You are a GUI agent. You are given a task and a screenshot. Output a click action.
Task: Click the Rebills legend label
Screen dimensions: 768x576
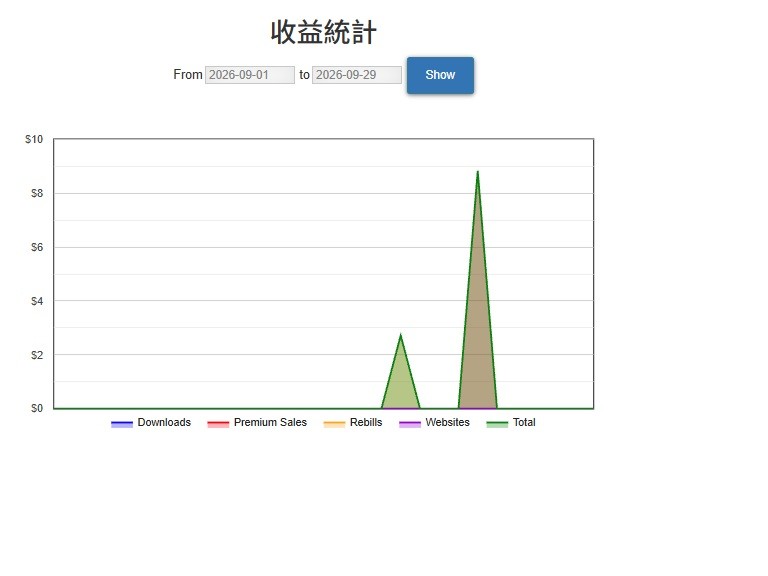coord(366,423)
